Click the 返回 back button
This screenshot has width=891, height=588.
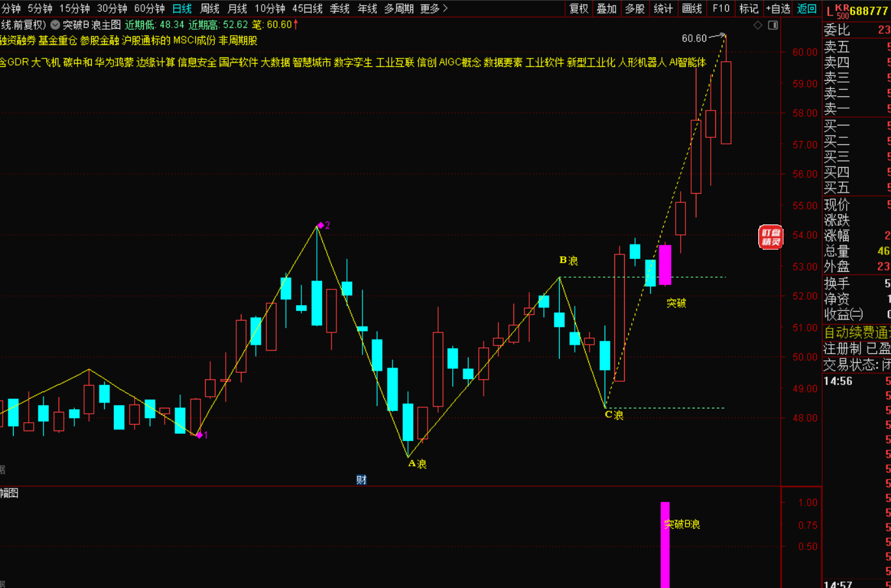[x=806, y=8]
